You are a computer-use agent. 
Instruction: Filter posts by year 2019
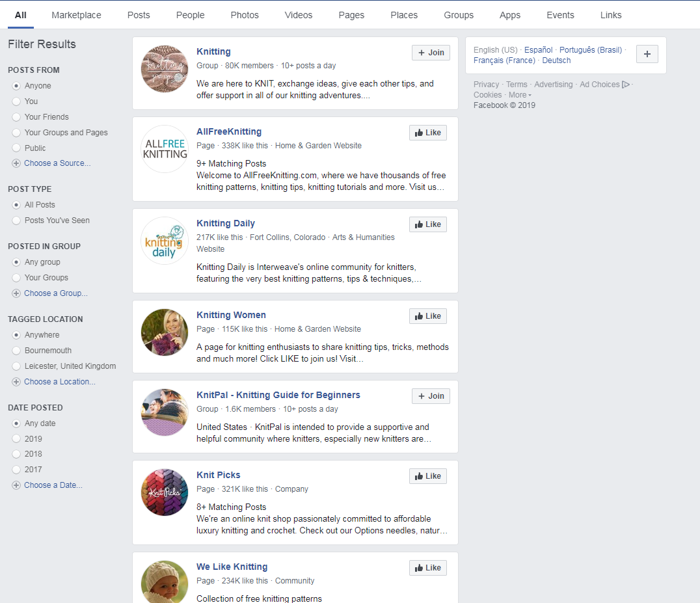[16, 438]
